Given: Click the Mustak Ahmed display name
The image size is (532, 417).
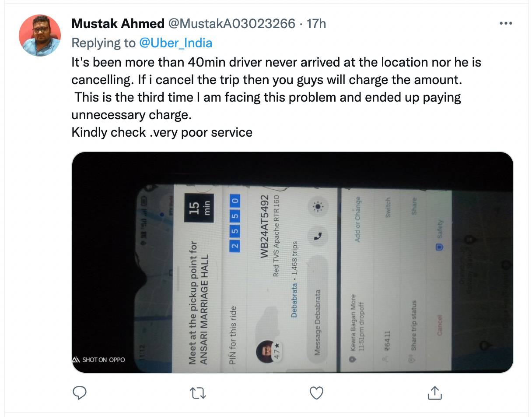Looking at the screenshot, I should [118, 23].
